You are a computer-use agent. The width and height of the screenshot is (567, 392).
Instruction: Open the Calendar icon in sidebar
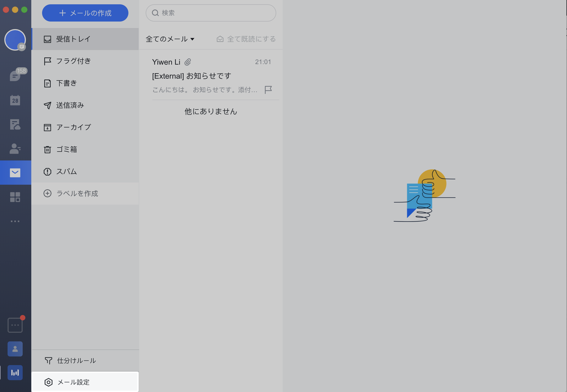(x=15, y=100)
